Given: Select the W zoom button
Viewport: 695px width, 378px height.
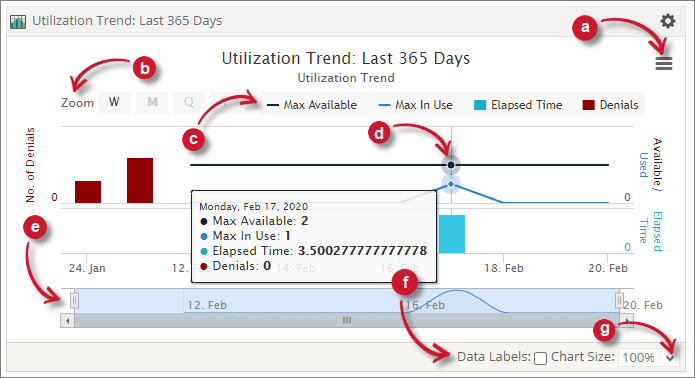Looking at the screenshot, I should point(114,102).
